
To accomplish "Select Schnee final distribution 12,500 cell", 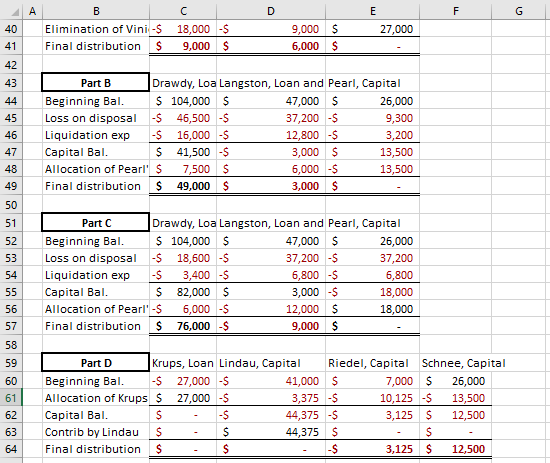I will [x=456, y=449].
